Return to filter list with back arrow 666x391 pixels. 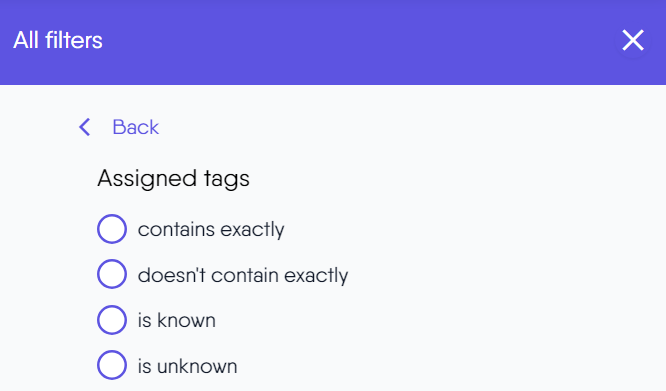tap(85, 127)
